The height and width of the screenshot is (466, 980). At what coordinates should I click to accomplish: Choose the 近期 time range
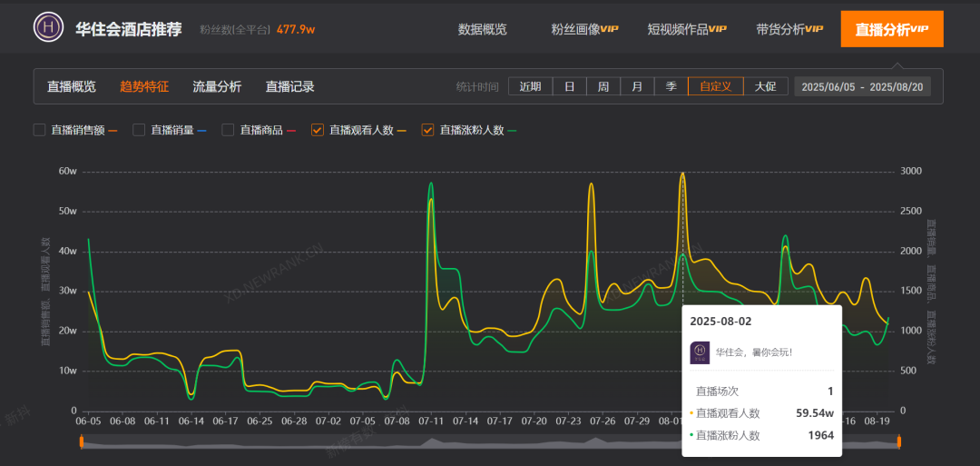(530, 86)
